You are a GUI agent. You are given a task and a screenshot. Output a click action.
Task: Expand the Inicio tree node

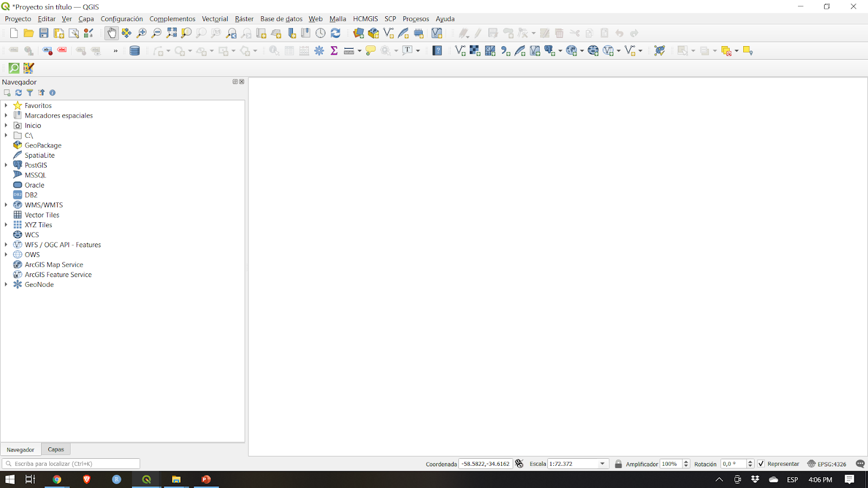tap(6, 125)
